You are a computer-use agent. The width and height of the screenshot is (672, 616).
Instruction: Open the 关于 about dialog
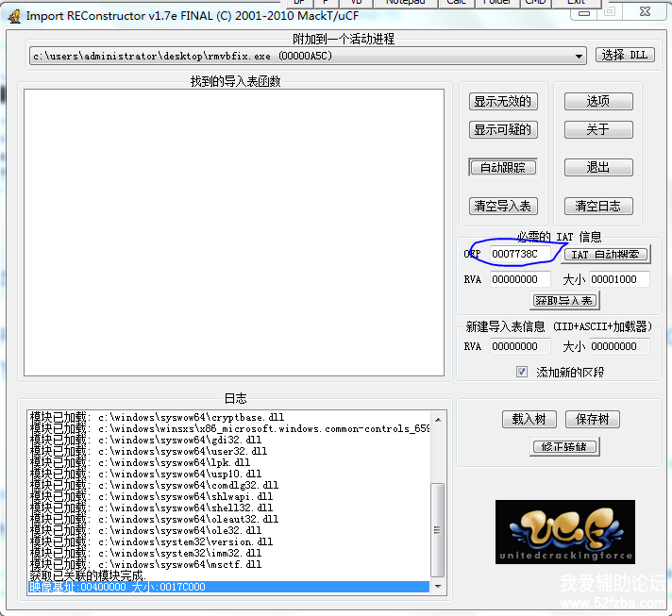(598, 130)
